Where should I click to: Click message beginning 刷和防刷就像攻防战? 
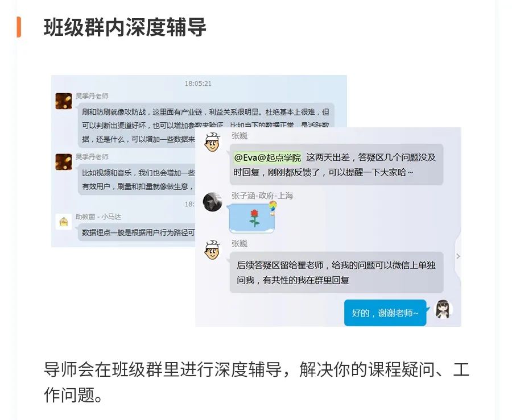(206, 126)
